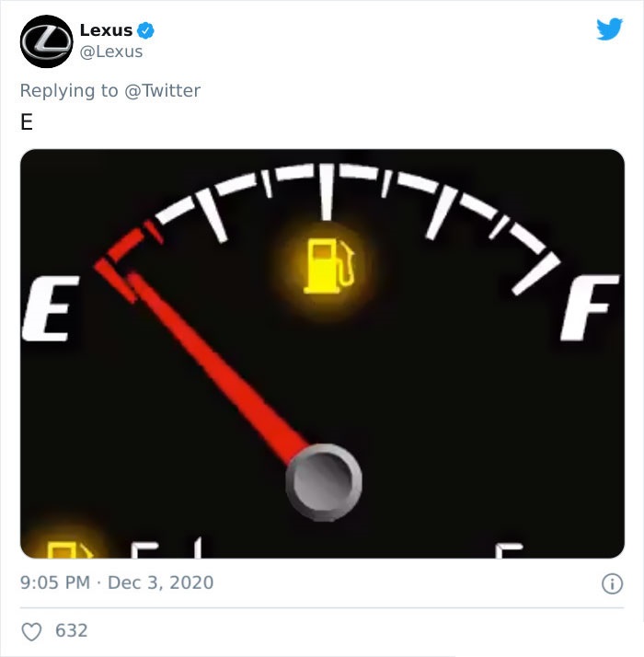The width and height of the screenshot is (644, 657).
Task: Click the Lexus logo profile avatar
Action: point(46,41)
